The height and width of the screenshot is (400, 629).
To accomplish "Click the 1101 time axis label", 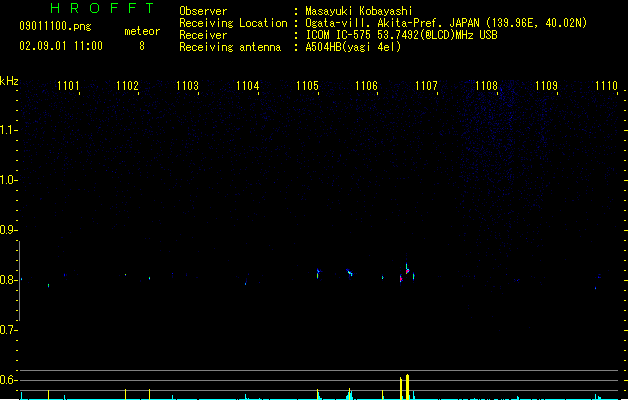I will [68, 86].
